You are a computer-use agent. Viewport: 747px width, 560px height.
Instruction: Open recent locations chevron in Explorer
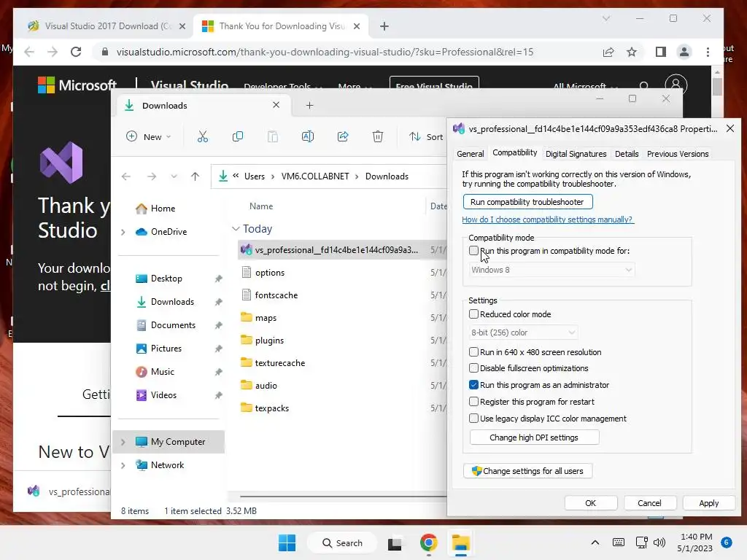coord(174,176)
